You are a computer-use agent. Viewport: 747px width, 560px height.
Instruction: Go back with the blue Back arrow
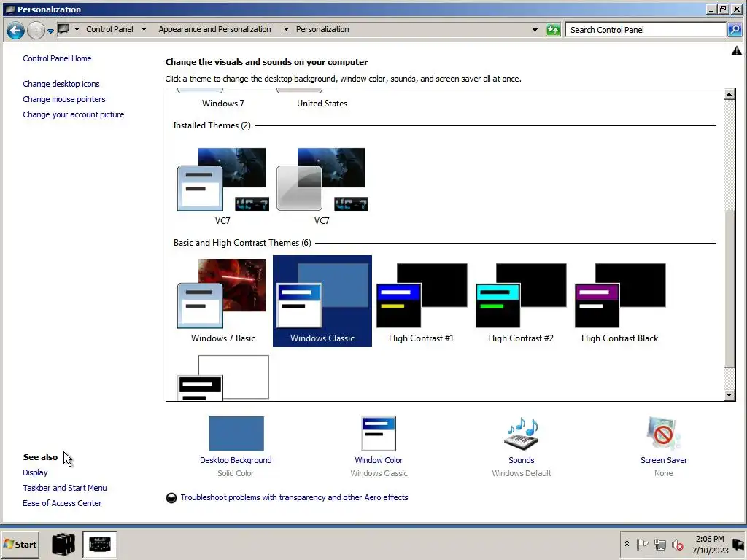click(15, 30)
